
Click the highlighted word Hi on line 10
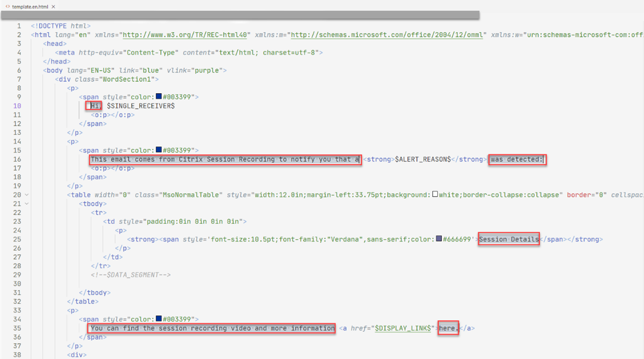tap(94, 105)
